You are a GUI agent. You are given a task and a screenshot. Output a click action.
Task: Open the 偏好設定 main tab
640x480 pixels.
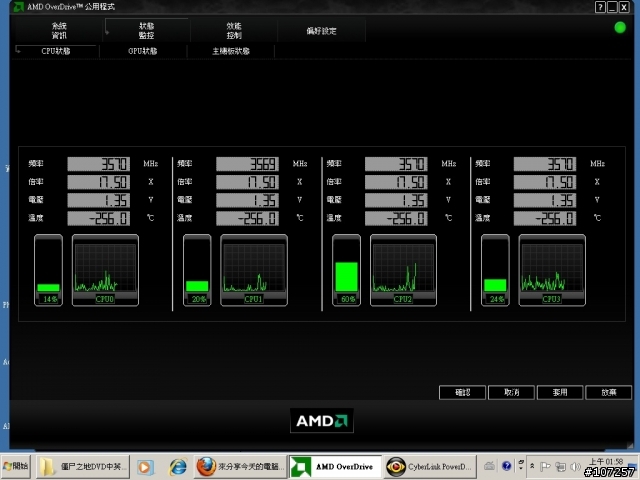coord(321,31)
